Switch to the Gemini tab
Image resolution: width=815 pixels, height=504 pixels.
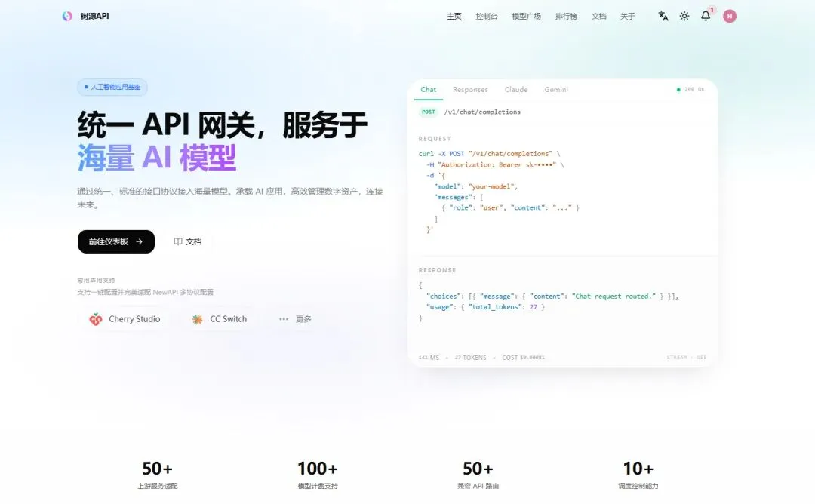pos(556,89)
